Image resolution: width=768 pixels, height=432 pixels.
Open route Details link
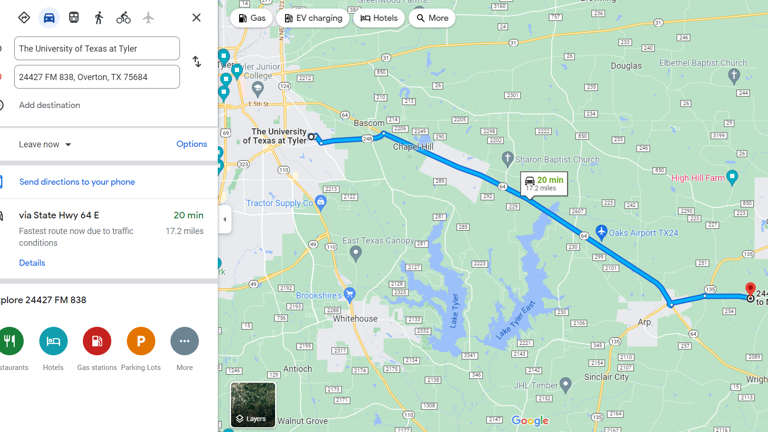[x=32, y=263]
